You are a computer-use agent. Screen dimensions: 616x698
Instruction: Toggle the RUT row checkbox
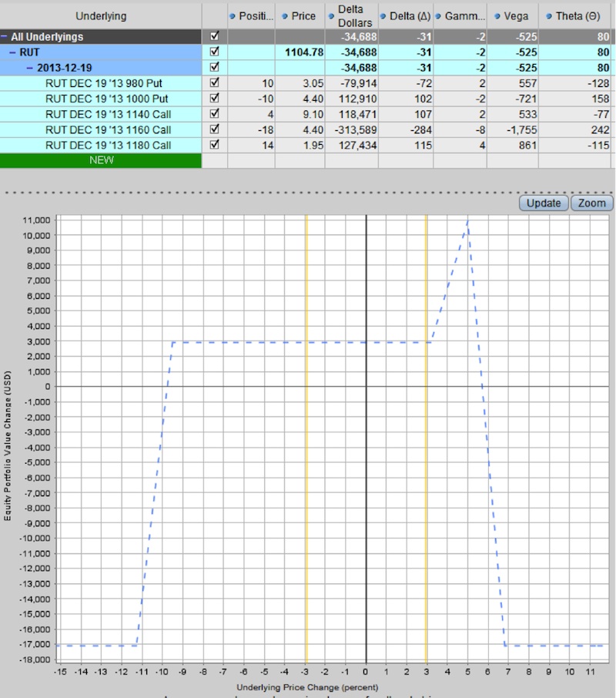[214, 51]
